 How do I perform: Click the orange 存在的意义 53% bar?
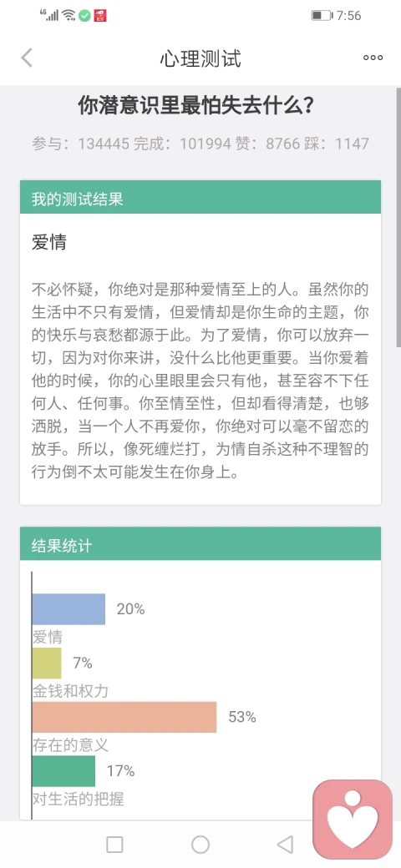click(x=124, y=718)
